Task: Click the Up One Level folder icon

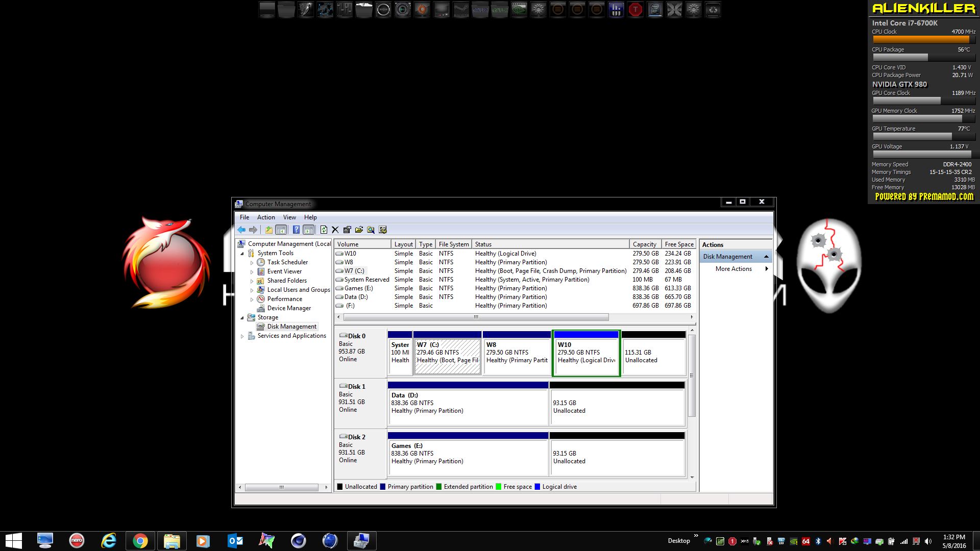Action: click(x=268, y=230)
